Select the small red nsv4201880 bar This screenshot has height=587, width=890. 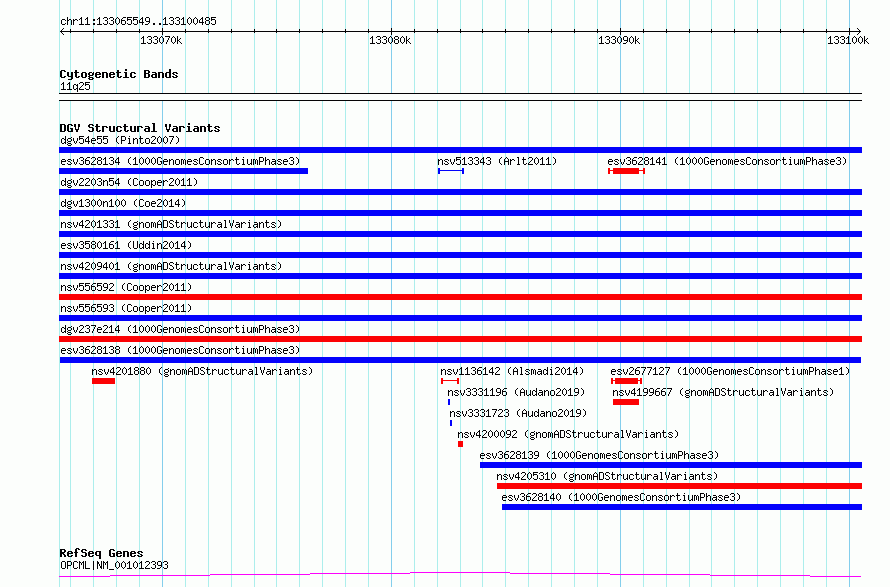(103, 381)
